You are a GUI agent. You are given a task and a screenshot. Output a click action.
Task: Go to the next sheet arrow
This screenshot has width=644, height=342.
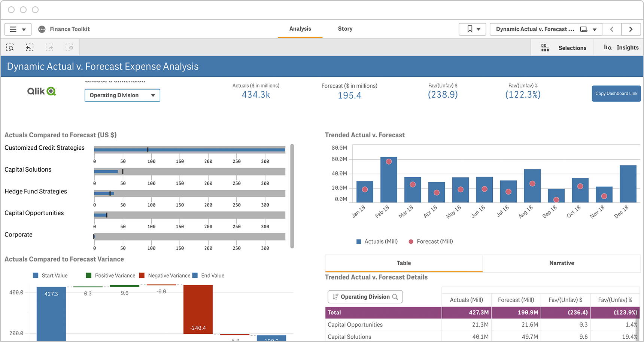pos(631,29)
